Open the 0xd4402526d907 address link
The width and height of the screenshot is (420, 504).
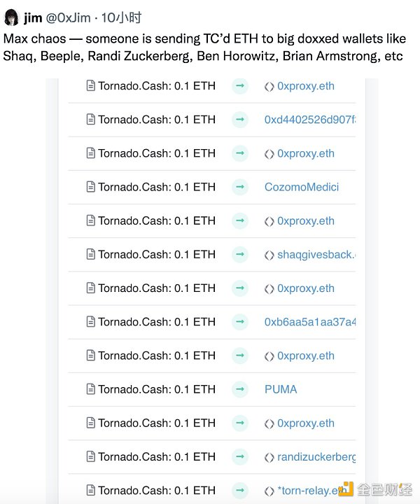(309, 120)
